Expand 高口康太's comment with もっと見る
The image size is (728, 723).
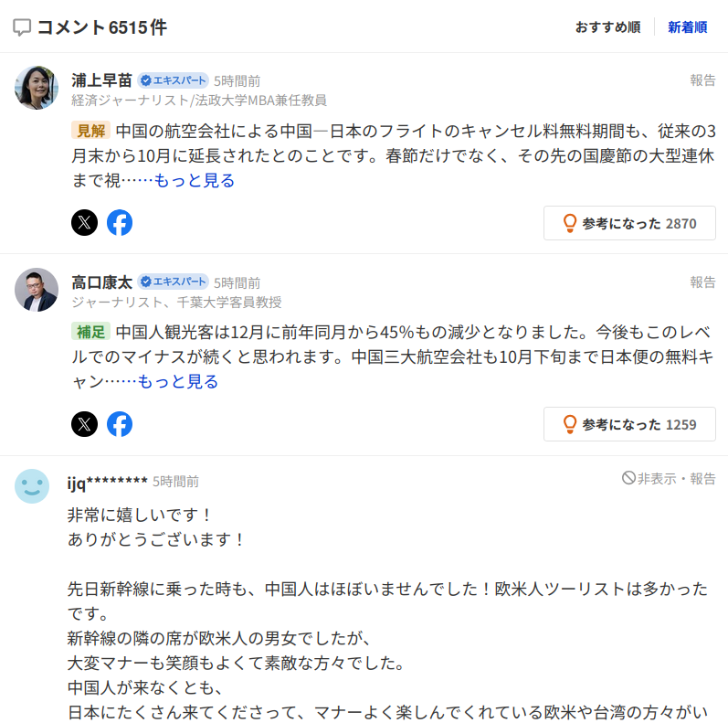point(178,381)
